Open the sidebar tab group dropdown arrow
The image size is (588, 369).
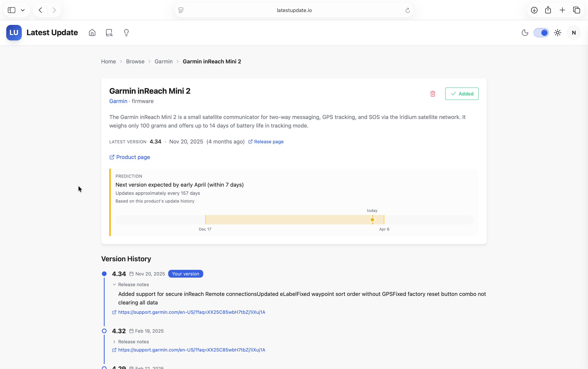[23, 10]
